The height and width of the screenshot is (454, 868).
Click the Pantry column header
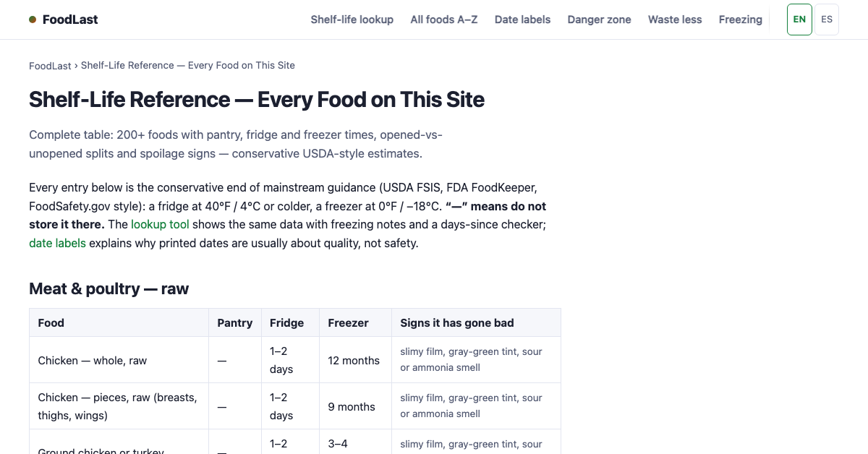[235, 322]
